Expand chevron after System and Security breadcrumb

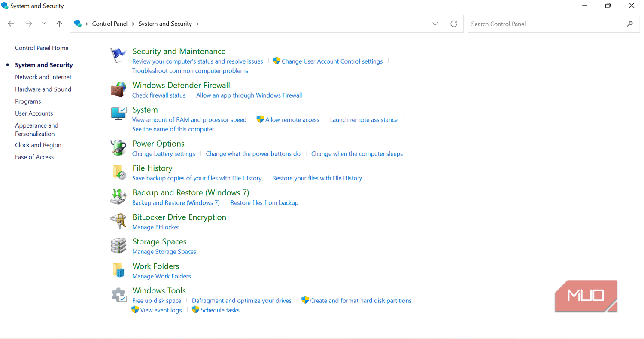[x=197, y=24]
